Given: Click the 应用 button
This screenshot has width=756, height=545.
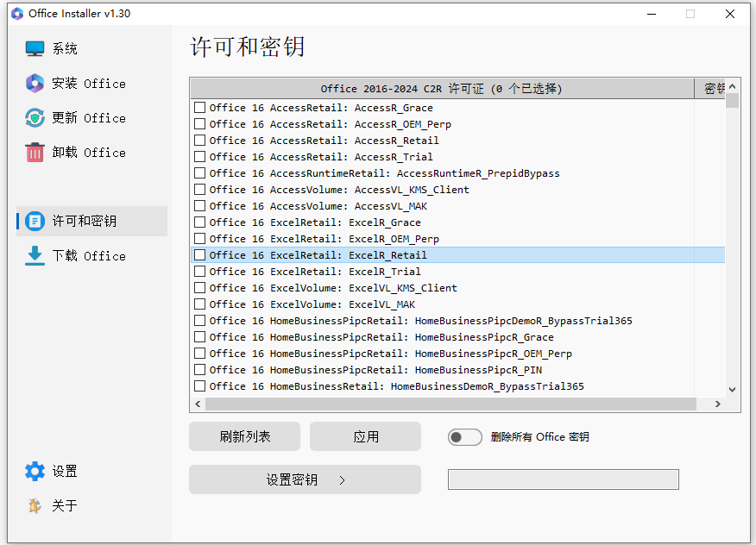Looking at the screenshot, I should pyautogui.click(x=365, y=436).
